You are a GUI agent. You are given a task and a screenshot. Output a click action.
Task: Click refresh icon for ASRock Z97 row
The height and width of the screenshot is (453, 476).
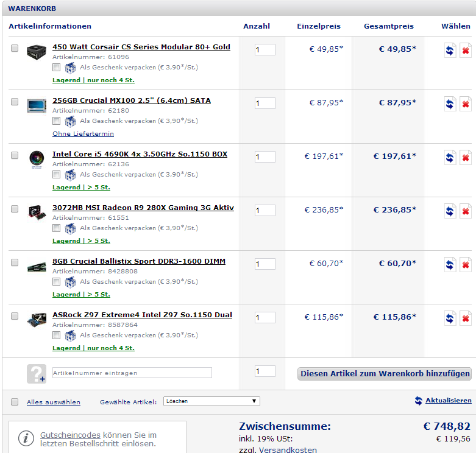point(450,318)
